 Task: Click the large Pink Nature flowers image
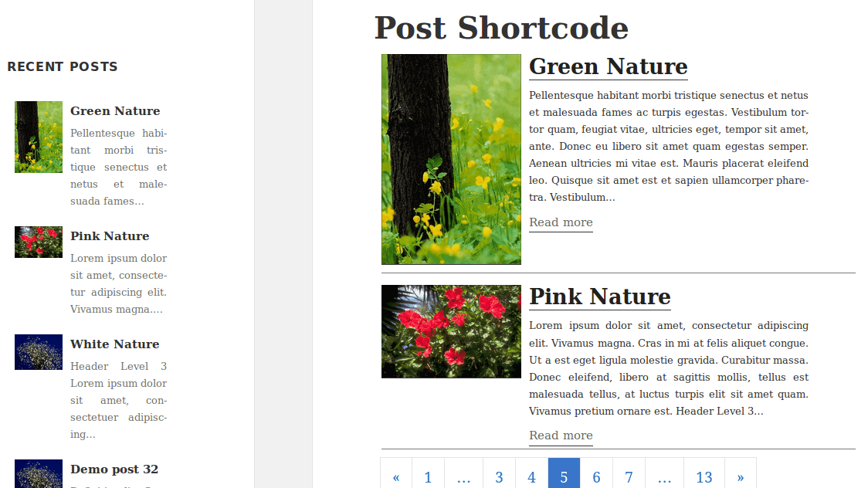[x=451, y=331]
